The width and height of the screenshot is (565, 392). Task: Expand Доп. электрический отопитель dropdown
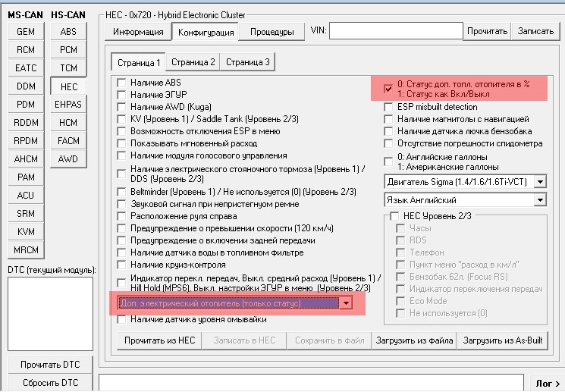click(346, 303)
